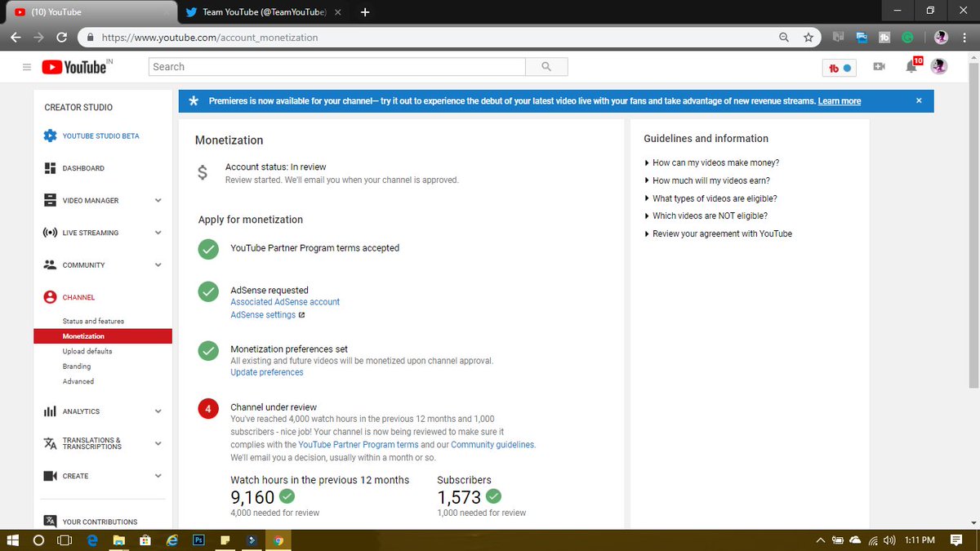The width and height of the screenshot is (980, 551).
Task: Open Advanced channel settings
Action: [78, 381]
